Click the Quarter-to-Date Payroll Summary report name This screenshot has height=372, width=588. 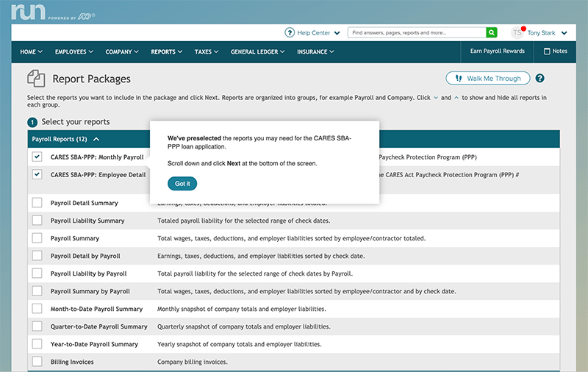[99, 326]
